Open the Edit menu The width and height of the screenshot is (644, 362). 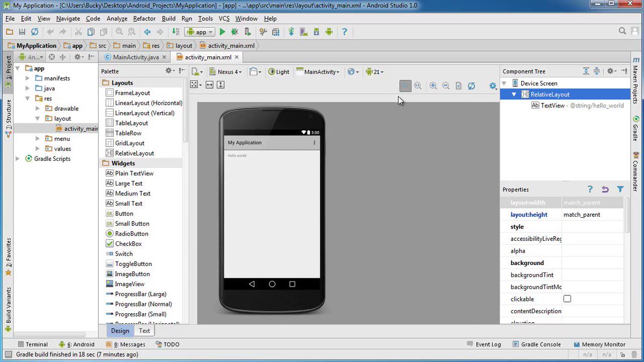click(26, 18)
